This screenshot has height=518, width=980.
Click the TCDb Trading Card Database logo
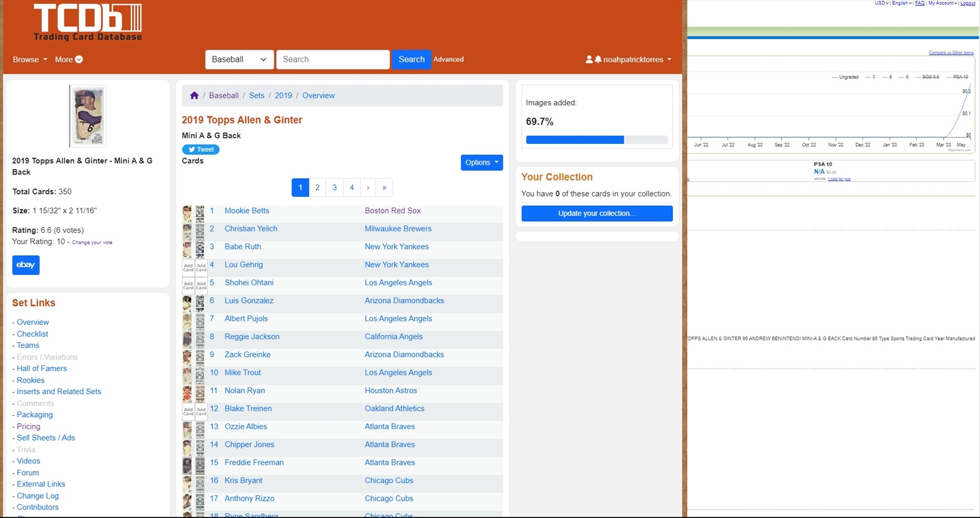(x=88, y=22)
